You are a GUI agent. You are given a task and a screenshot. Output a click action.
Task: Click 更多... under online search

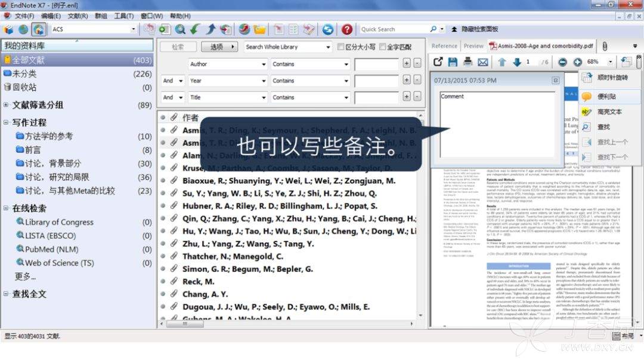point(26,276)
